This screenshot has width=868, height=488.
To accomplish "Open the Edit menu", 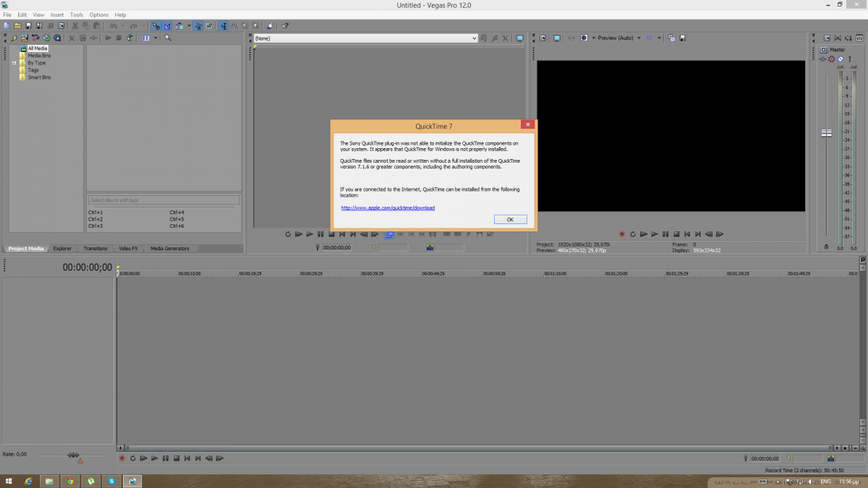I will click(x=22, y=14).
